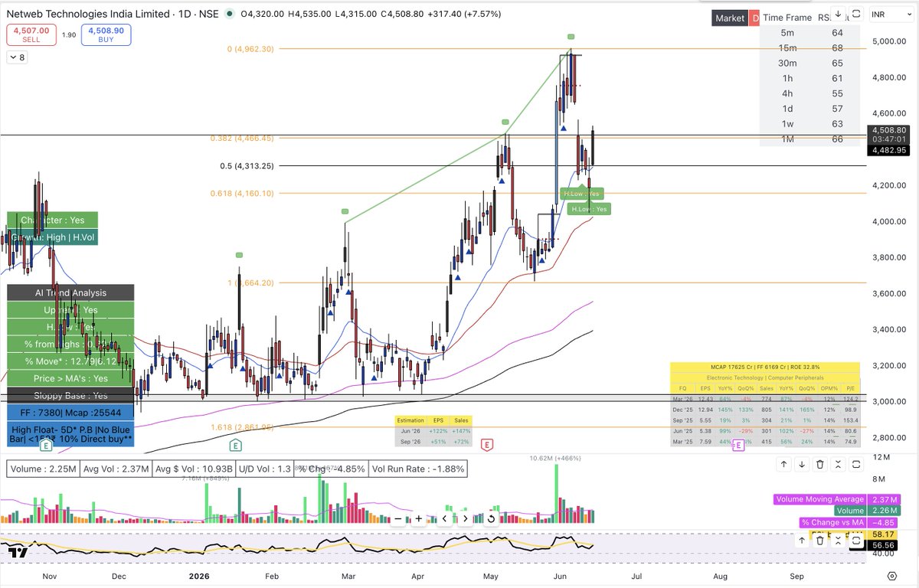Click the Vol Run Rate : -1.88% stat box
This screenshot has height=588, width=919.
point(418,469)
